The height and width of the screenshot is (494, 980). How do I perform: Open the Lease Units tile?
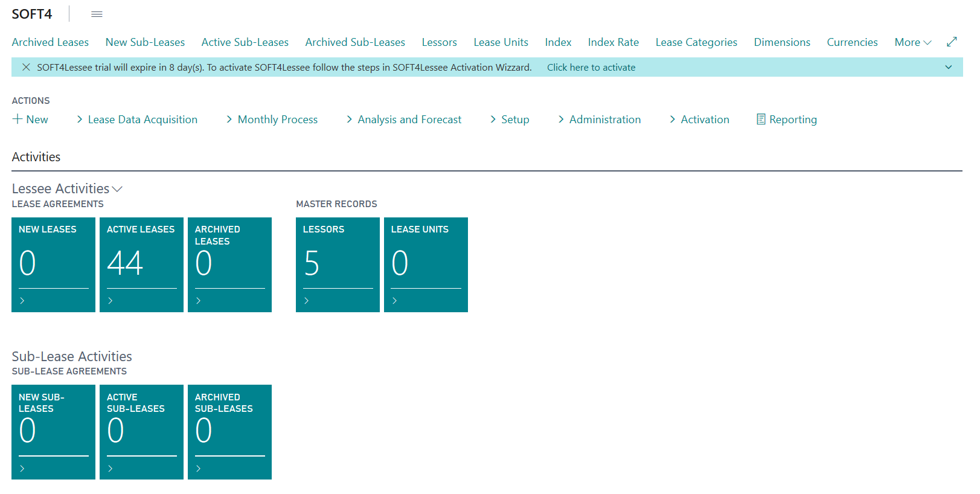tap(426, 265)
